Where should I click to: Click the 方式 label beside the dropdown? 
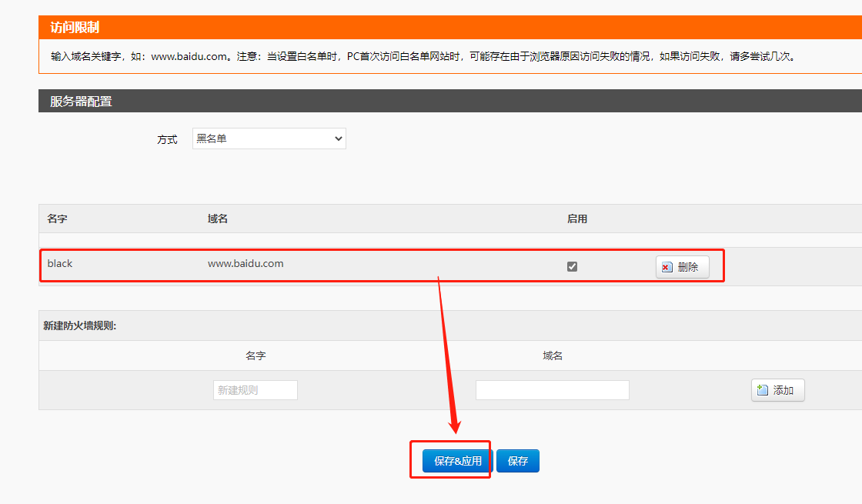(x=167, y=139)
